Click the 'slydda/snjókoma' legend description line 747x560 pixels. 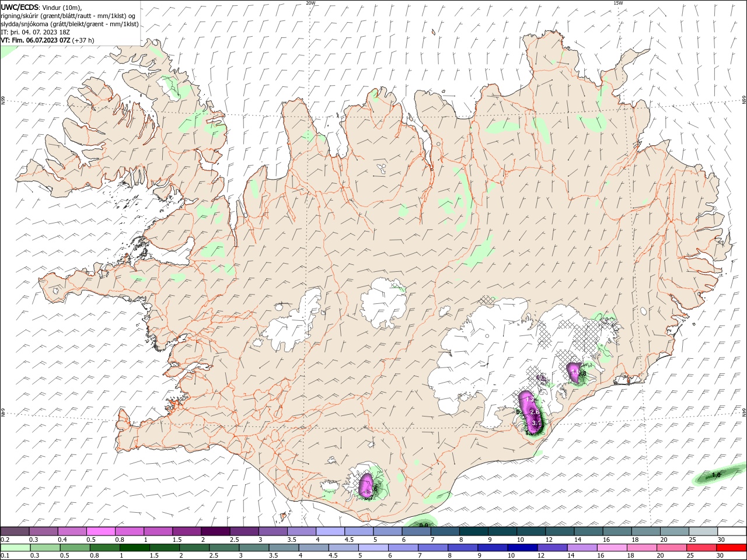(x=69, y=24)
